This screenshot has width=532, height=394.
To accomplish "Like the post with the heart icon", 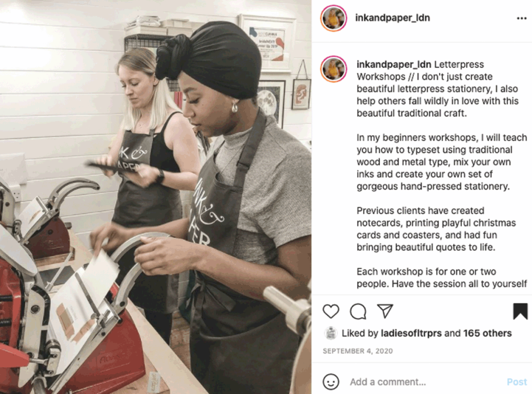I will coord(331,311).
